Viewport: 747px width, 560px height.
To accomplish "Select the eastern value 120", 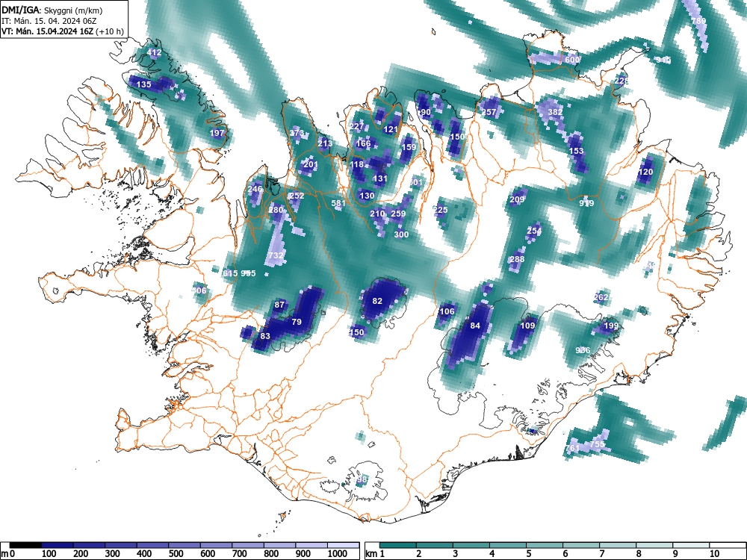I will 645,172.
